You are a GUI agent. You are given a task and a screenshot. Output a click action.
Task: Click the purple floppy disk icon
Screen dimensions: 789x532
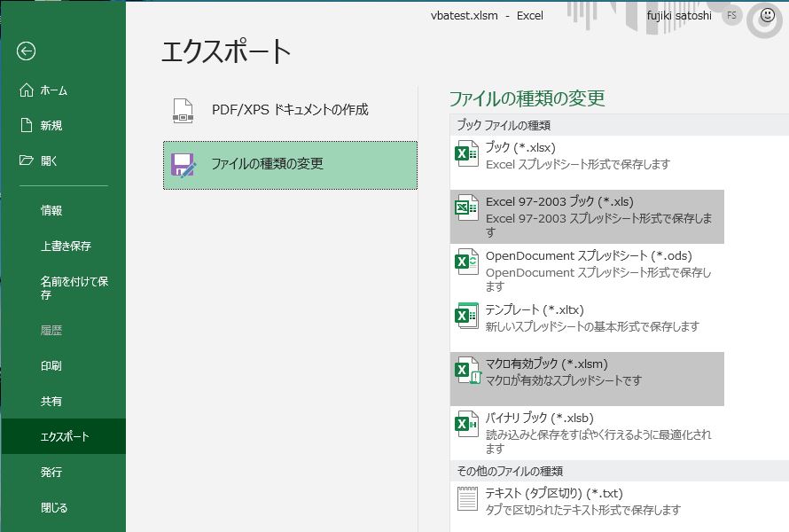point(183,165)
